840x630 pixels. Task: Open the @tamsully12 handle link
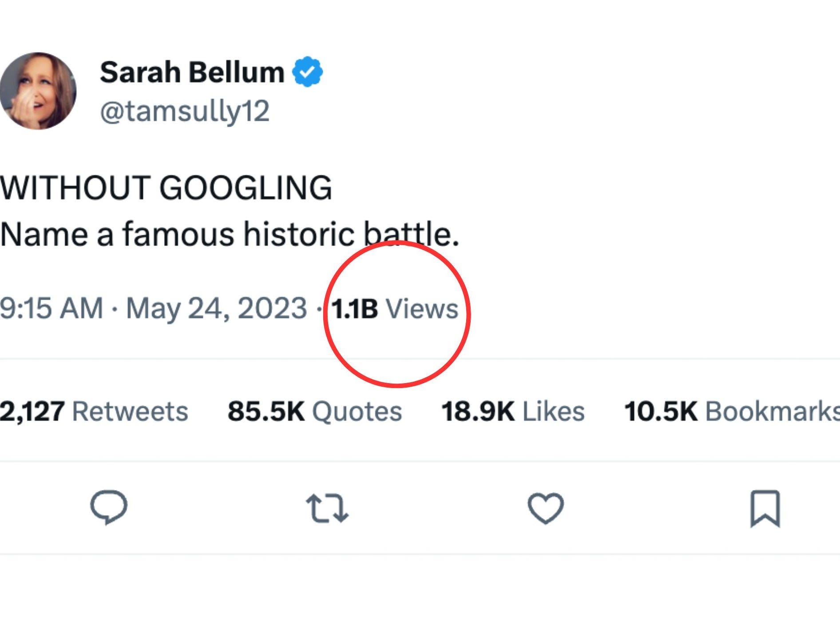(x=185, y=111)
